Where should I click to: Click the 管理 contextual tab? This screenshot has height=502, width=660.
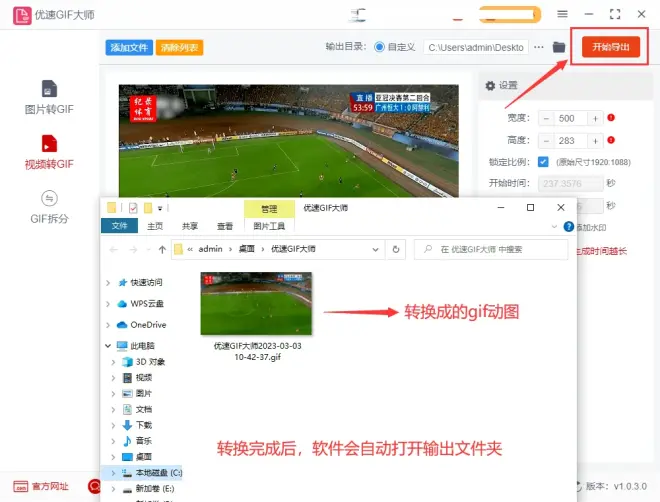(269, 209)
